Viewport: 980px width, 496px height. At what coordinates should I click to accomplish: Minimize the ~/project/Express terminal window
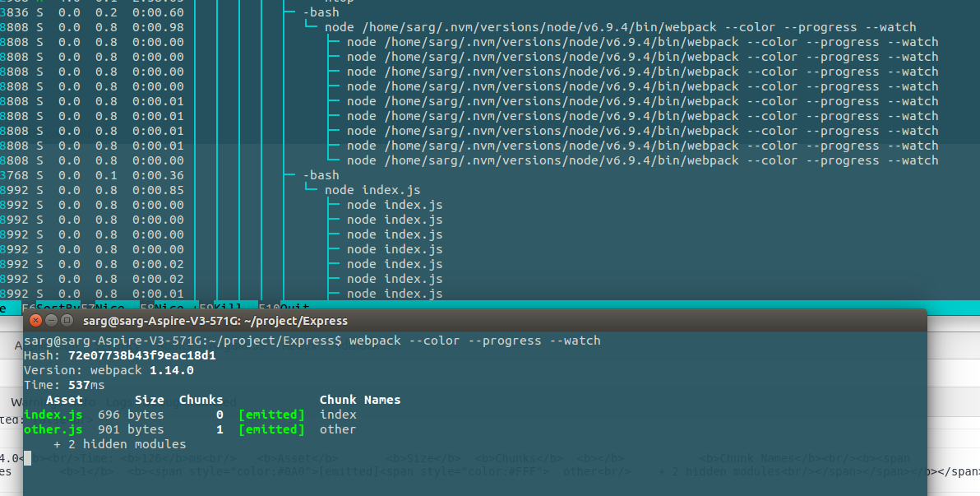point(51,320)
